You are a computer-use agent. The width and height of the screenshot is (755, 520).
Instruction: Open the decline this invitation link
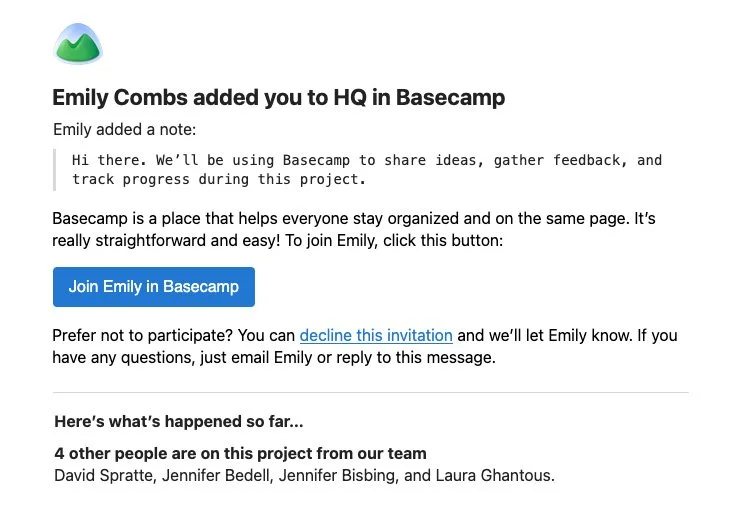pos(376,336)
